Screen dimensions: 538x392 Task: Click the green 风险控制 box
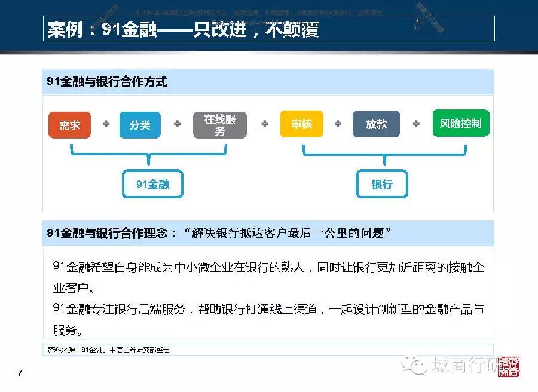[461, 123]
